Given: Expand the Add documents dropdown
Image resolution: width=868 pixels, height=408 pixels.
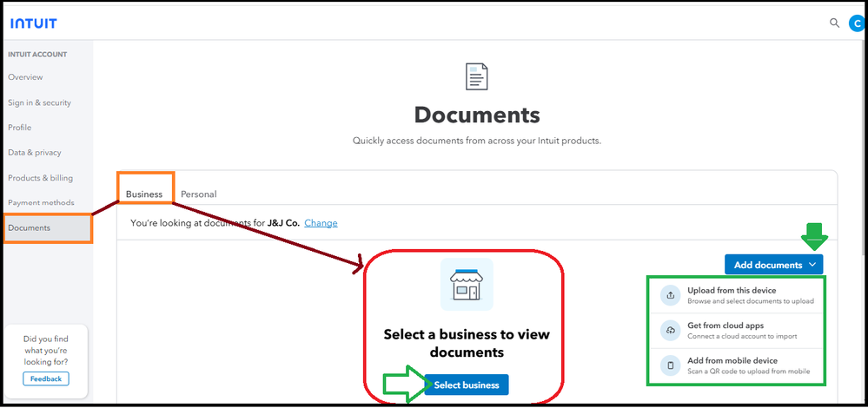Looking at the screenshot, I should pyautogui.click(x=773, y=265).
